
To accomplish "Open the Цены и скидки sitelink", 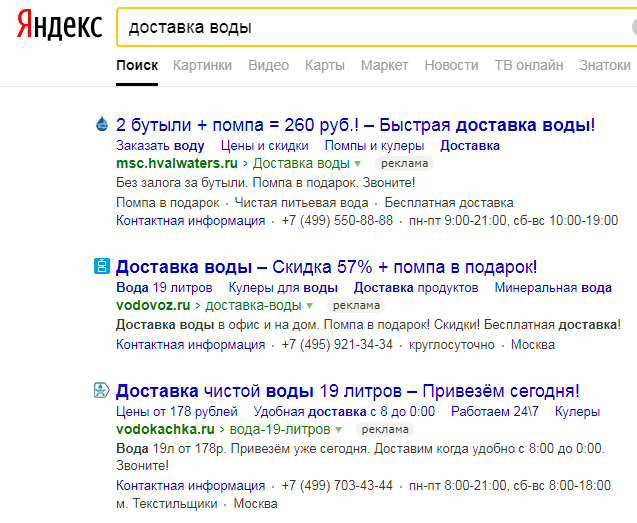I will 264,145.
